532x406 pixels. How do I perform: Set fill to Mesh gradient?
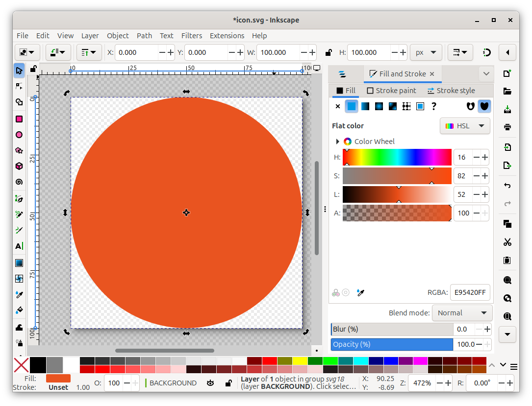393,106
